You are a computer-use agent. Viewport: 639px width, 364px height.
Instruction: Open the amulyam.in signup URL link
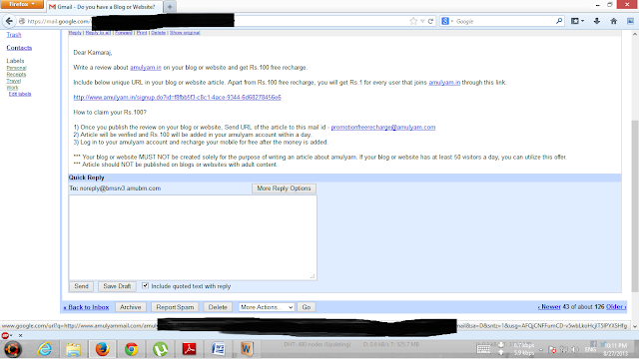[x=178, y=98]
